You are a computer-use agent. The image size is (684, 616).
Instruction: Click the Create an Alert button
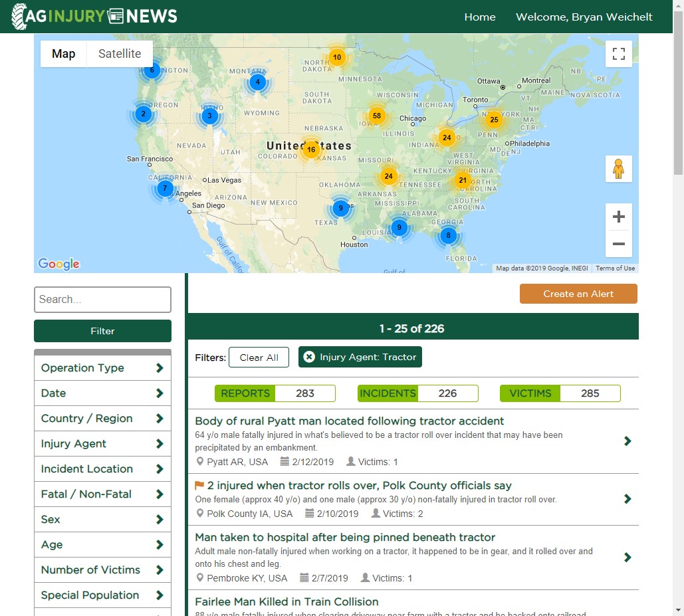click(578, 294)
